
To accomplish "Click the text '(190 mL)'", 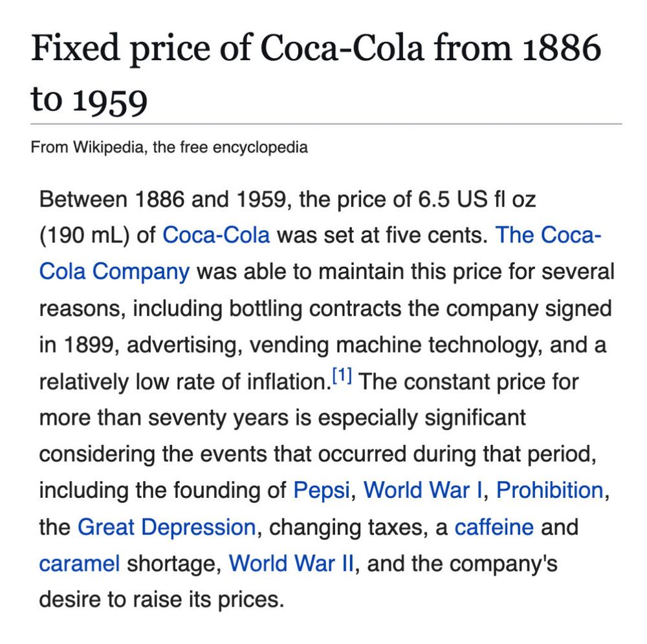I will coord(85,235).
